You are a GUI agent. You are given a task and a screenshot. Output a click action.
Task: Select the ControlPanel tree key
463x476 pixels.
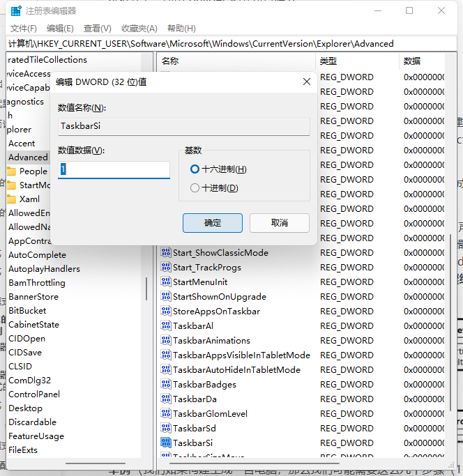[34, 394]
